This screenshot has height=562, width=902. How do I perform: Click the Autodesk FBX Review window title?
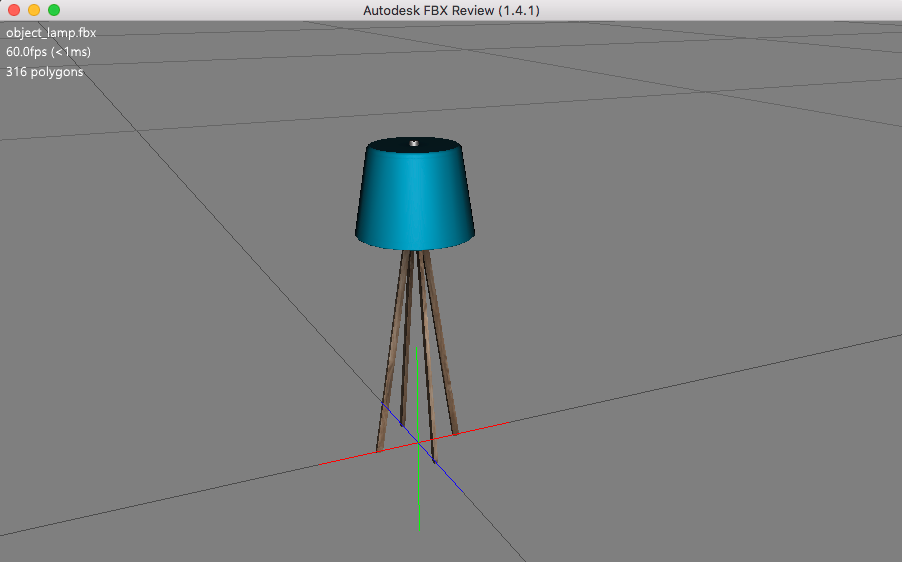pos(451,10)
